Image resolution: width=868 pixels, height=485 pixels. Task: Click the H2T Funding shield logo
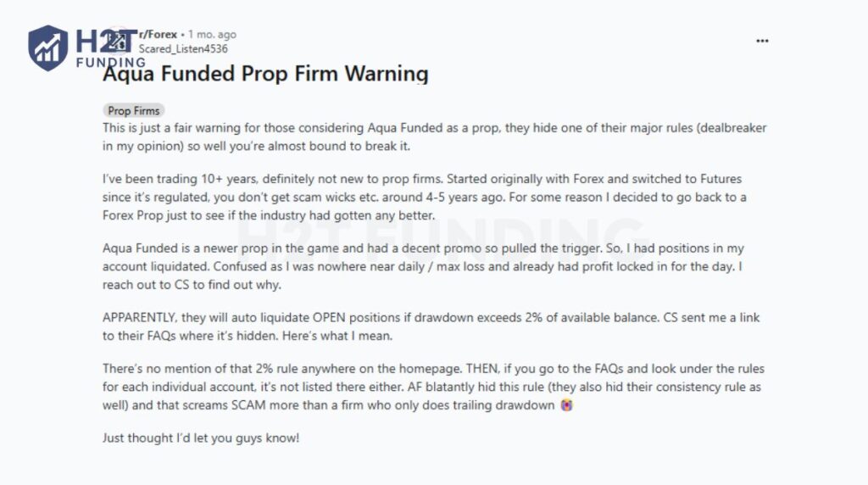47,47
